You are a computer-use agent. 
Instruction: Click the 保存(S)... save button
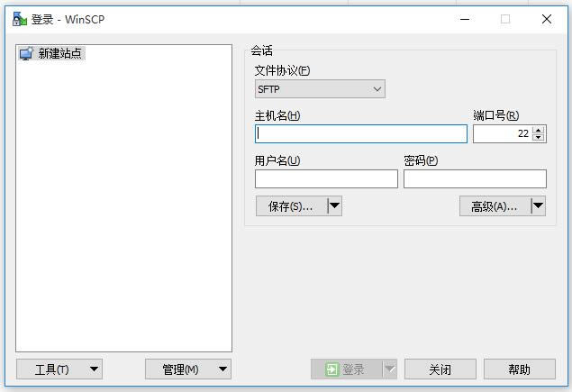coord(292,206)
